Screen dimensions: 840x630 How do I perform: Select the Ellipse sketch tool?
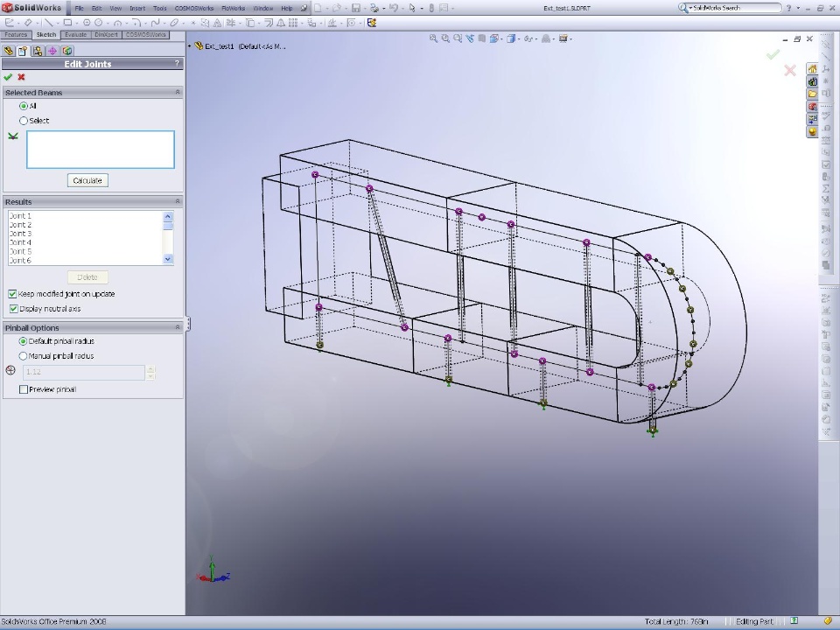[x=174, y=23]
